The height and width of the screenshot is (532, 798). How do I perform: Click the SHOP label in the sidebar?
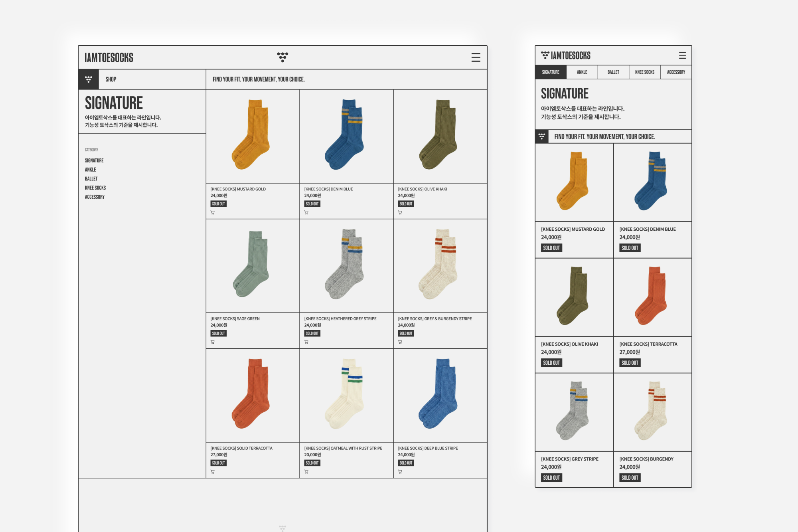[111, 79]
